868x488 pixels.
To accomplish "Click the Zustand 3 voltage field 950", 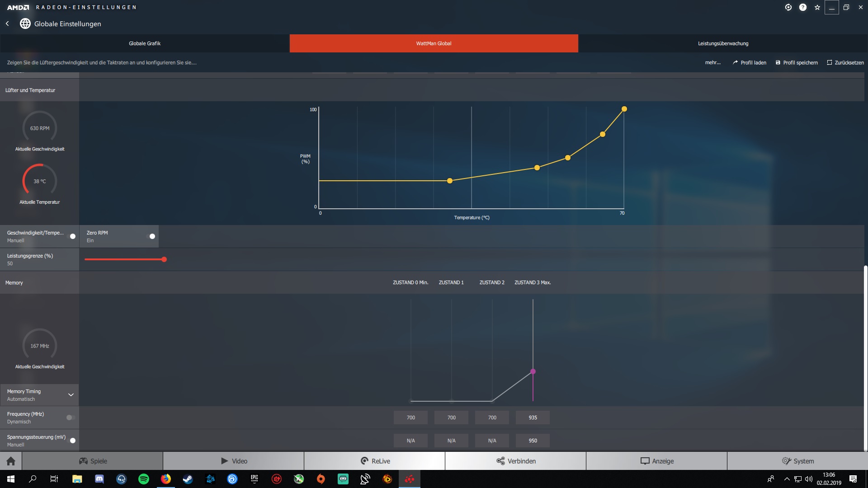I will click(x=533, y=441).
